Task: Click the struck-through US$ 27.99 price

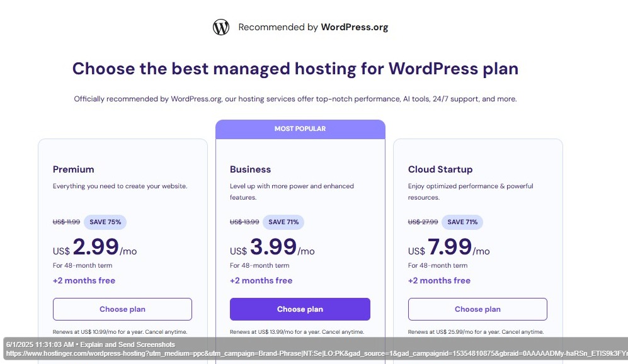Action: point(423,222)
